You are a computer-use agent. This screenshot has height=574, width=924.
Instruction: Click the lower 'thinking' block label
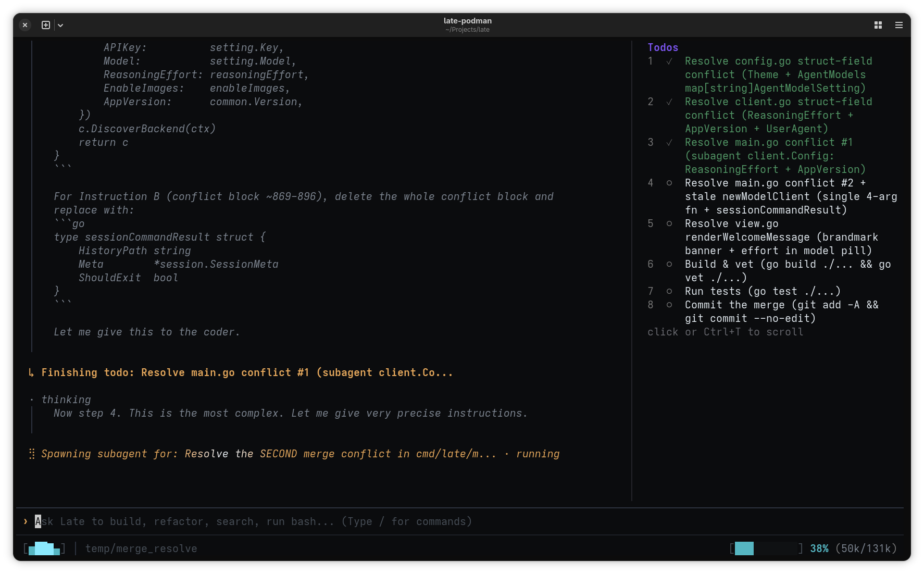[66, 400]
